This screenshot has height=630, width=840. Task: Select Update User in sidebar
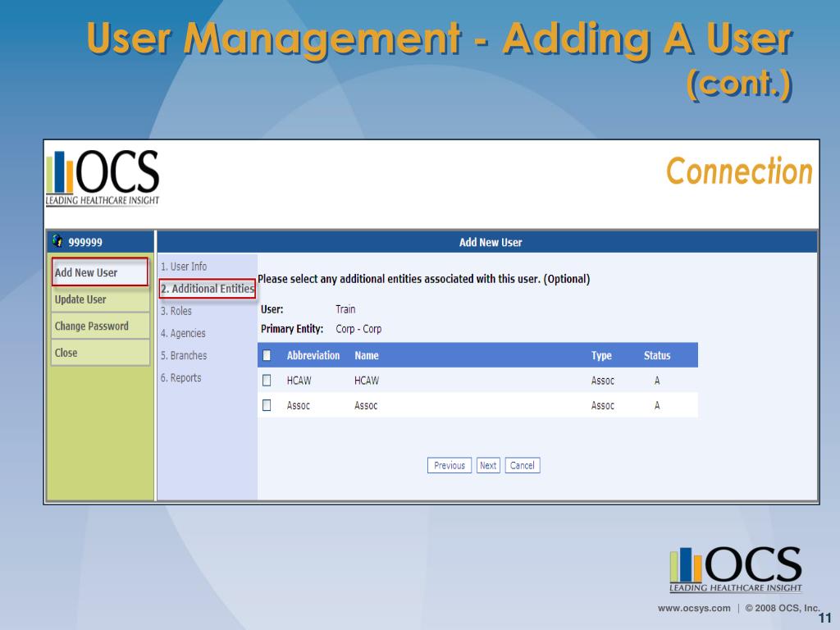[x=100, y=299]
